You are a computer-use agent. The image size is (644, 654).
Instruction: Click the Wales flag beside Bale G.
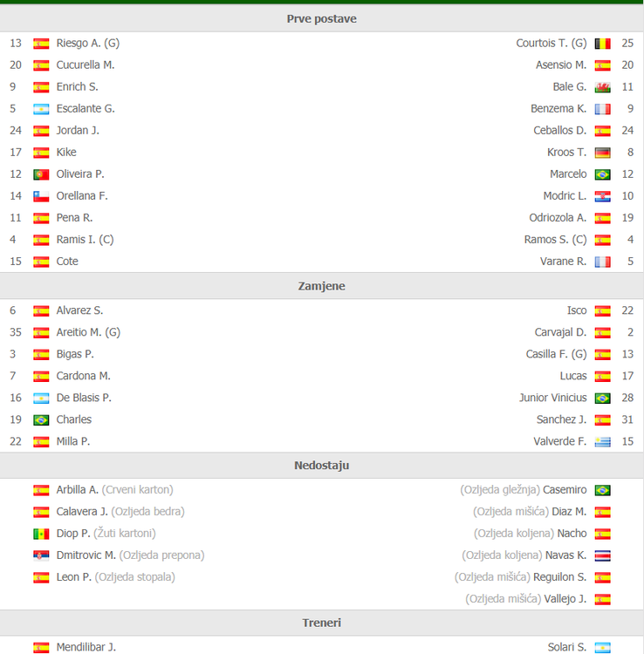click(602, 86)
